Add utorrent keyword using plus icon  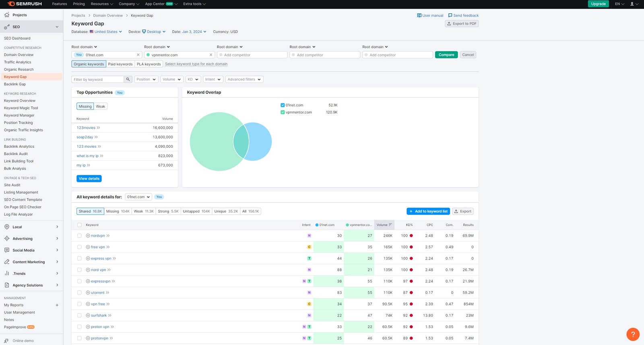88,293
